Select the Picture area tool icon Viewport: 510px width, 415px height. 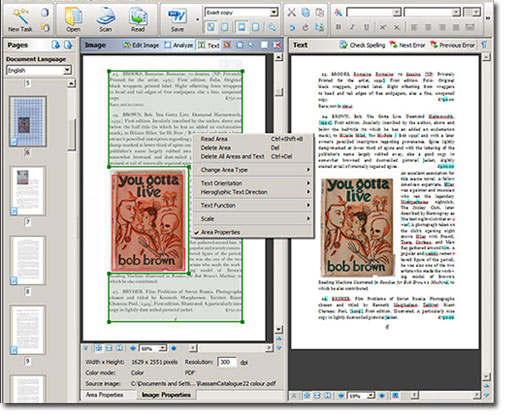click(x=228, y=45)
